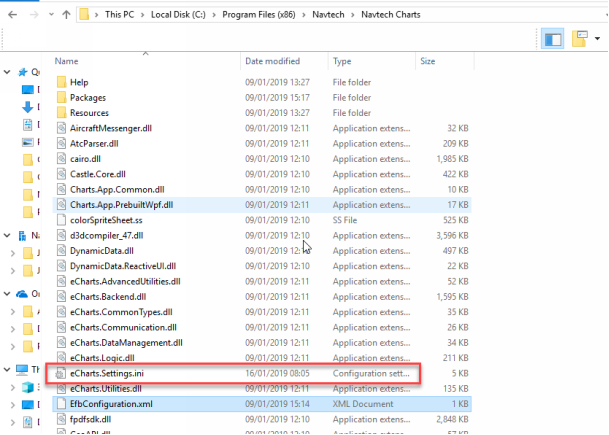Select Charts.App.Common.dll file icon
Viewport: 609px width, 435px height.
tap(61, 189)
